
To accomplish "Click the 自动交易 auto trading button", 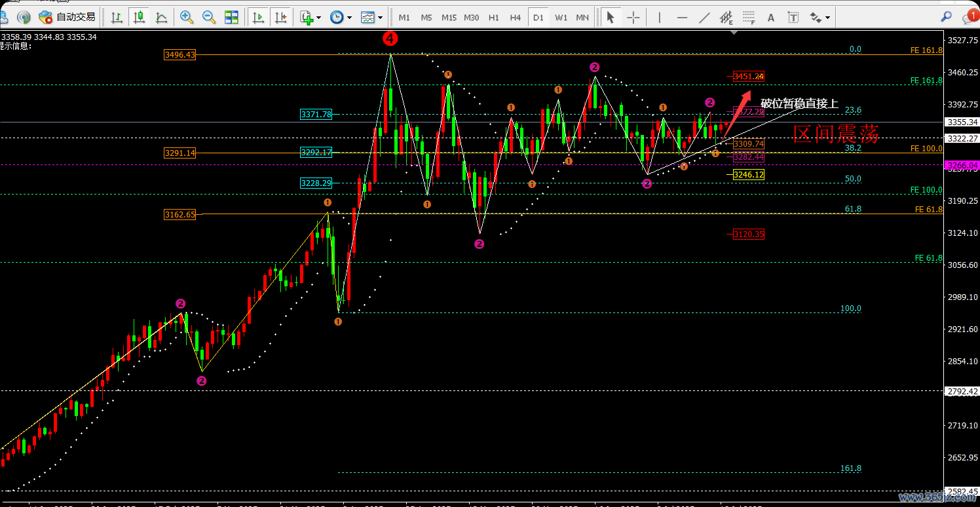I will 67,18.
